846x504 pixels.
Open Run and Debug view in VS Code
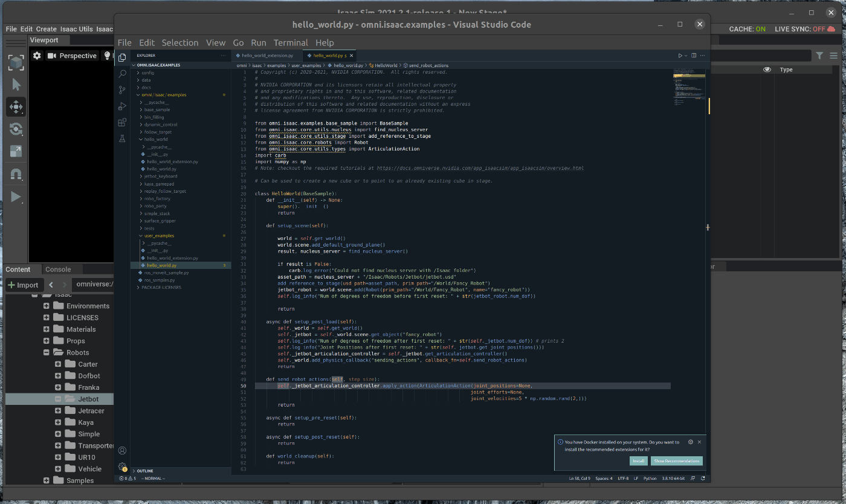point(122,106)
